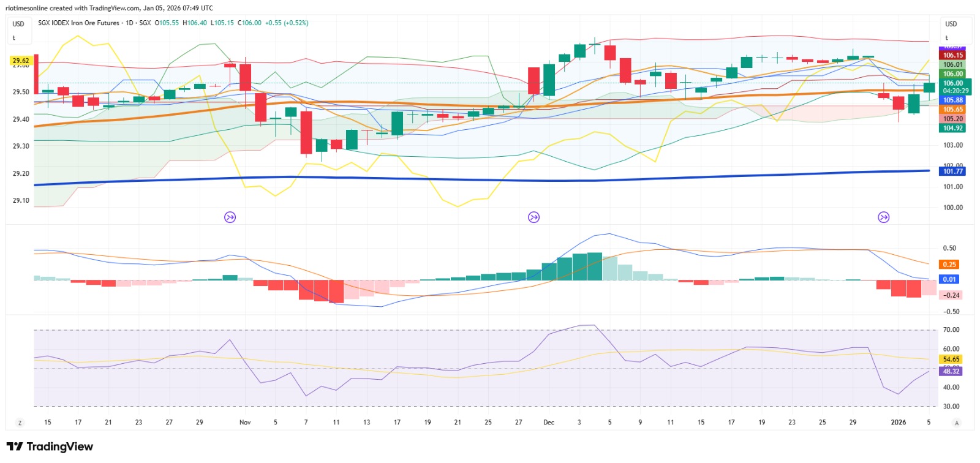Click the MACD value label 0.25
This screenshot has width=980, height=463.
(x=949, y=265)
